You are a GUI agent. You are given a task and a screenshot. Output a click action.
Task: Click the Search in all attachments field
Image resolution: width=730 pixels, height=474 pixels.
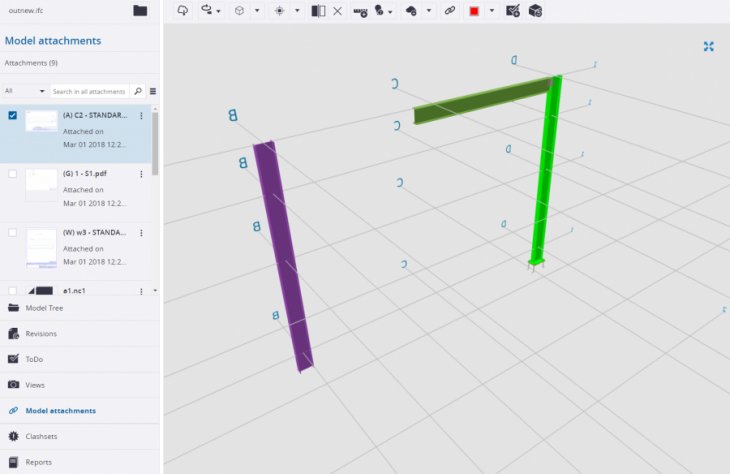click(x=90, y=91)
